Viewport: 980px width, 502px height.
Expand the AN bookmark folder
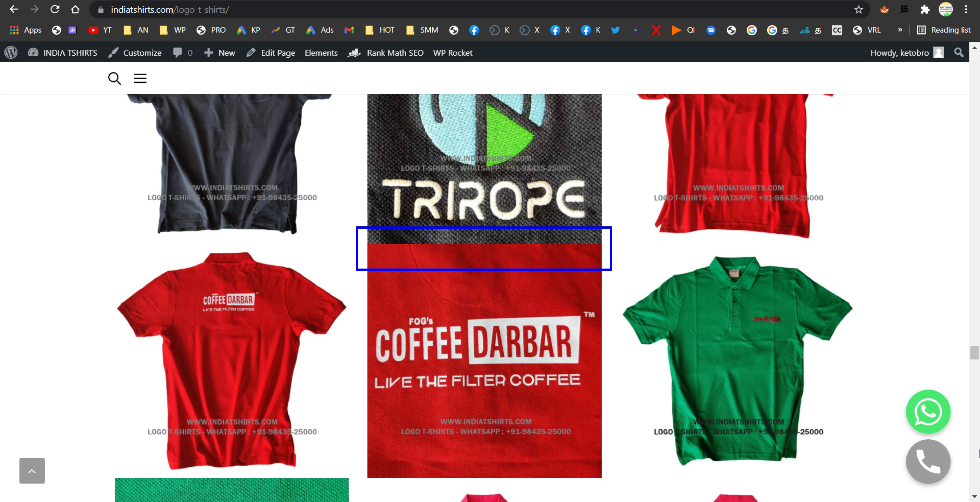point(136,30)
